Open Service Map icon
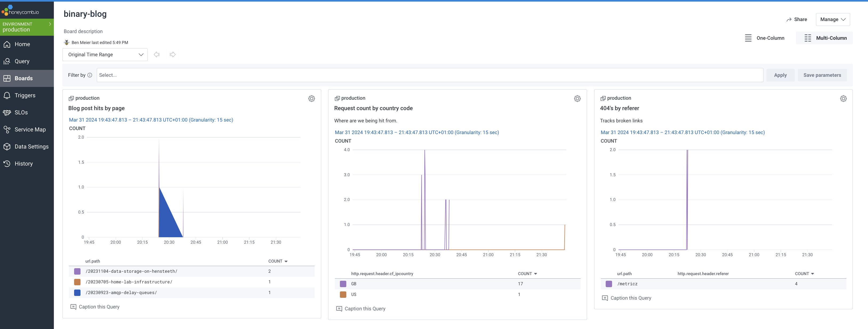 tap(7, 130)
